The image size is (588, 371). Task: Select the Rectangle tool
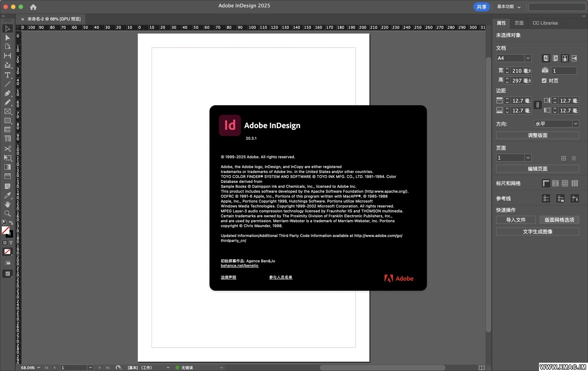(x=8, y=121)
